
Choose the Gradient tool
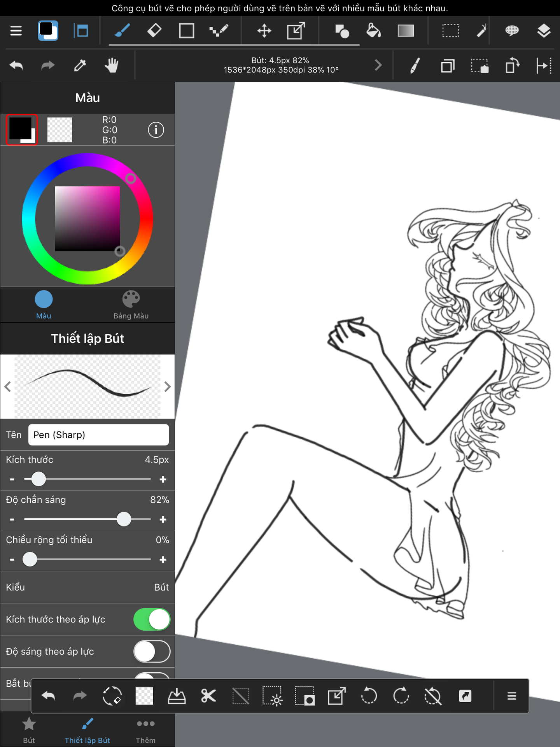point(405,30)
